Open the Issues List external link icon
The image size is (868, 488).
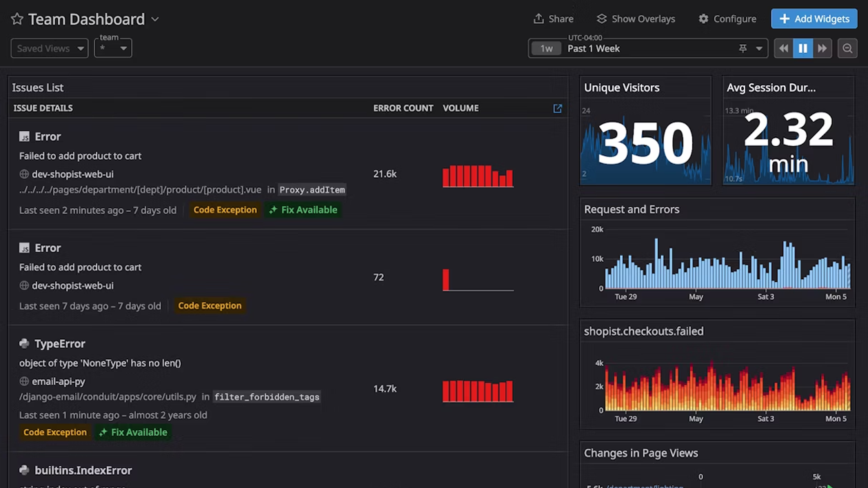click(557, 108)
